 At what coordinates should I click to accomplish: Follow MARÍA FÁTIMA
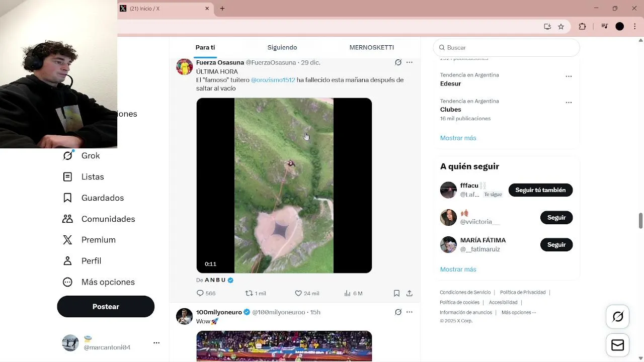coord(556,244)
